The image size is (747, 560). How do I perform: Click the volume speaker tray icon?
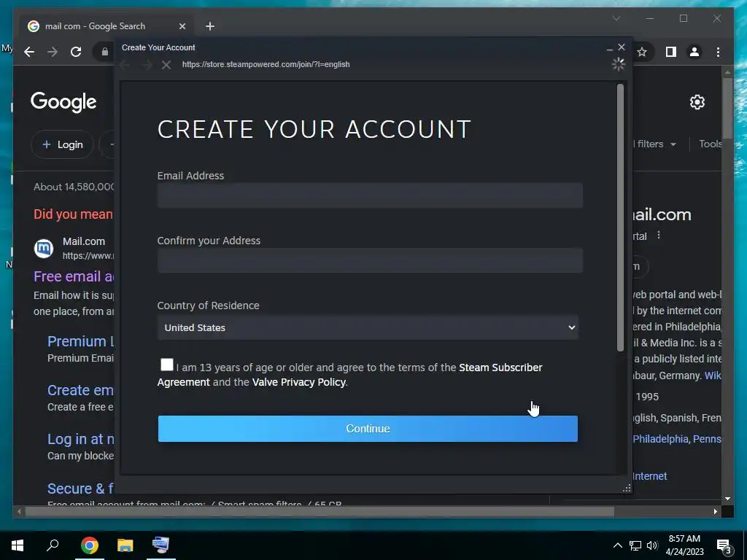(652, 545)
